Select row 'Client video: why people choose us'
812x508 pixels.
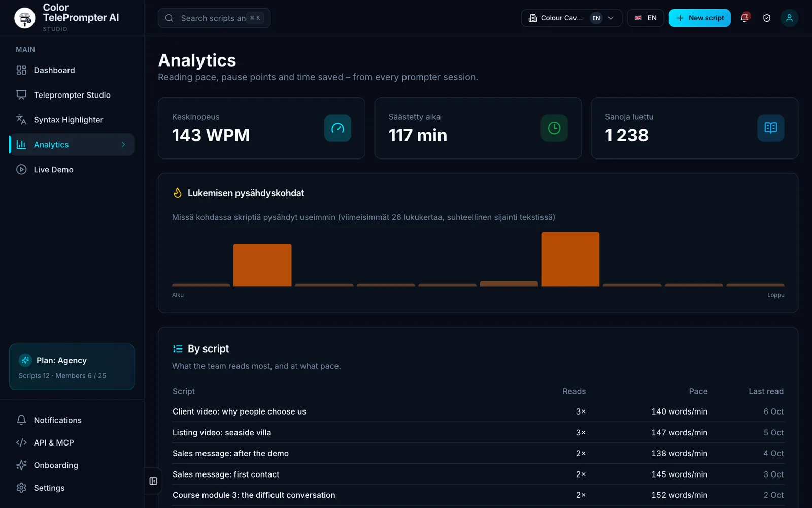[478, 411]
